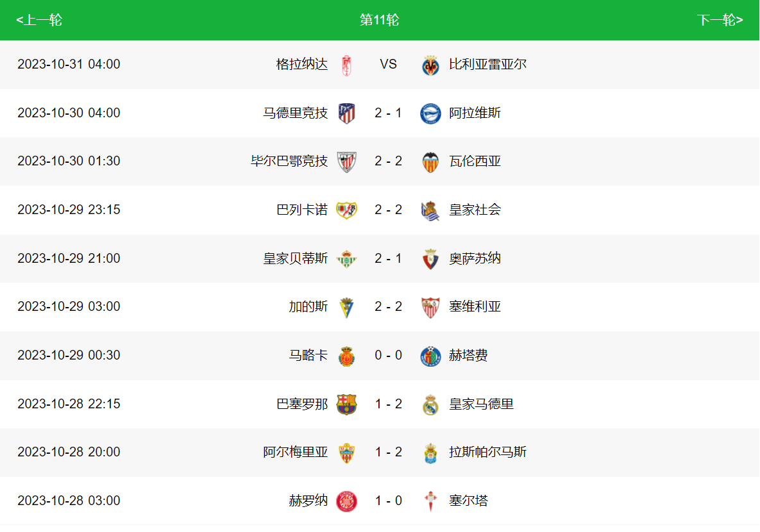This screenshot has width=760, height=532.
Task: Click the 1 - 2 score for Barcelona match
Action: [x=389, y=404]
